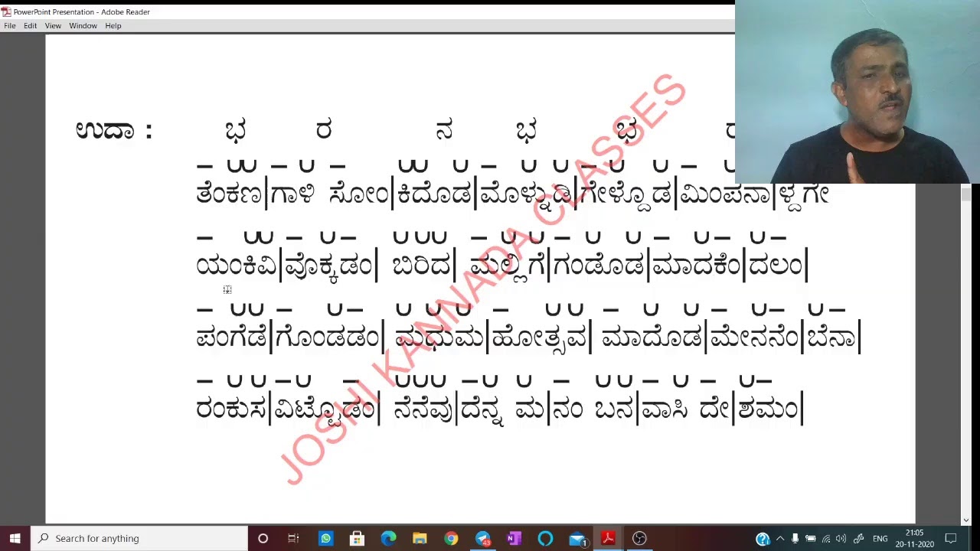Viewport: 980px width, 551px height.
Task: Switch to Adobe Reader on the taskbar
Action: (608, 538)
